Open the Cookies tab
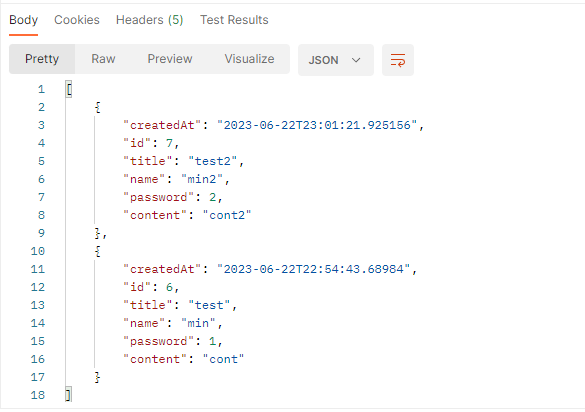Viewport: 585px width, 412px height. (x=77, y=20)
